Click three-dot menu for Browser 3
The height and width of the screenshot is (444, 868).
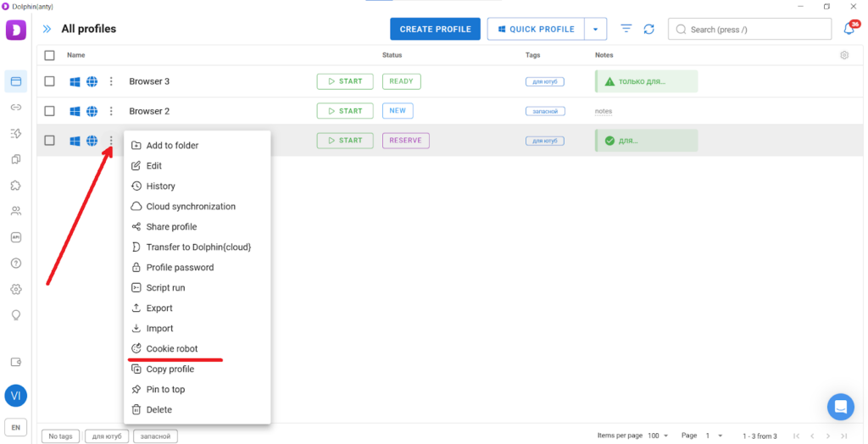click(x=111, y=81)
